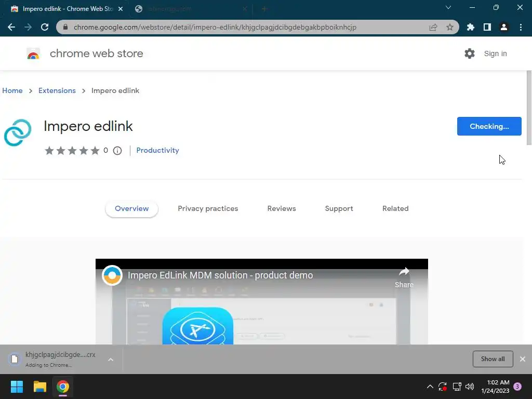Open video title Impero EdLink MDM solution

point(220,275)
